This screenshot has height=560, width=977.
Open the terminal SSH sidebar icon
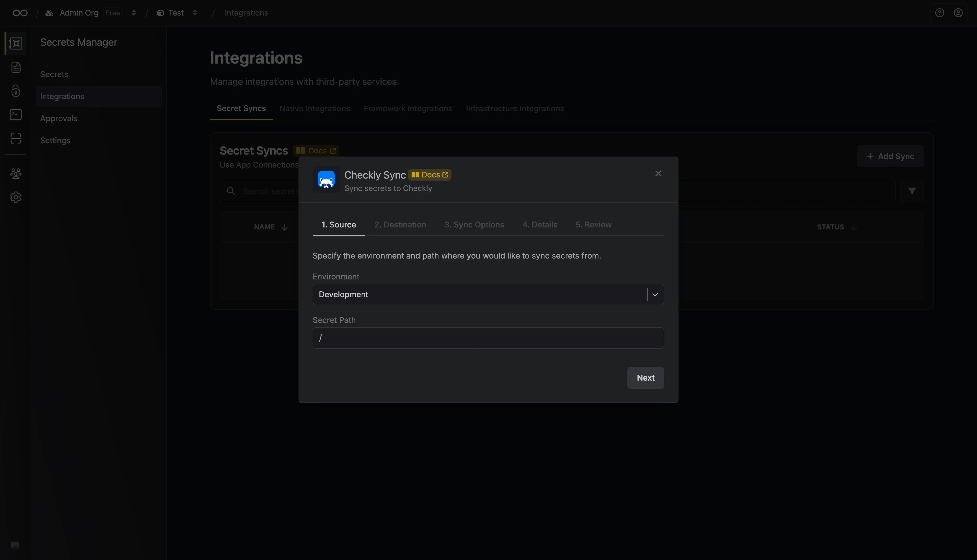pyautogui.click(x=16, y=115)
